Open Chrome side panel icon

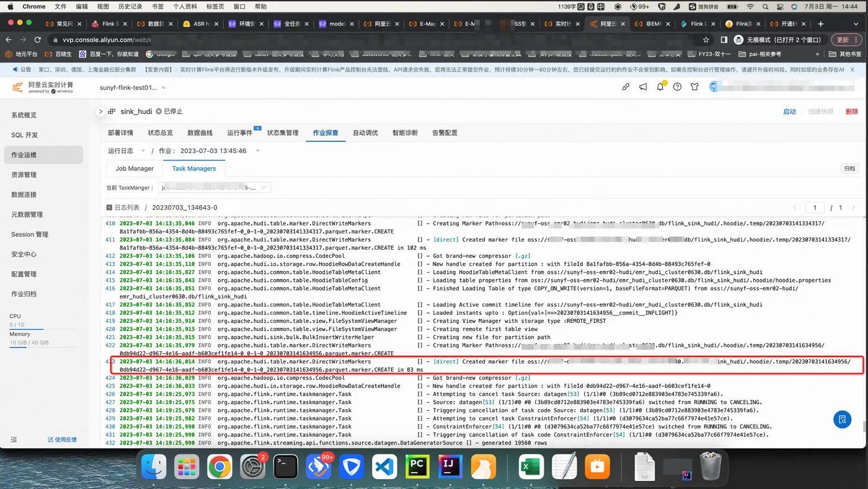[x=724, y=40]
